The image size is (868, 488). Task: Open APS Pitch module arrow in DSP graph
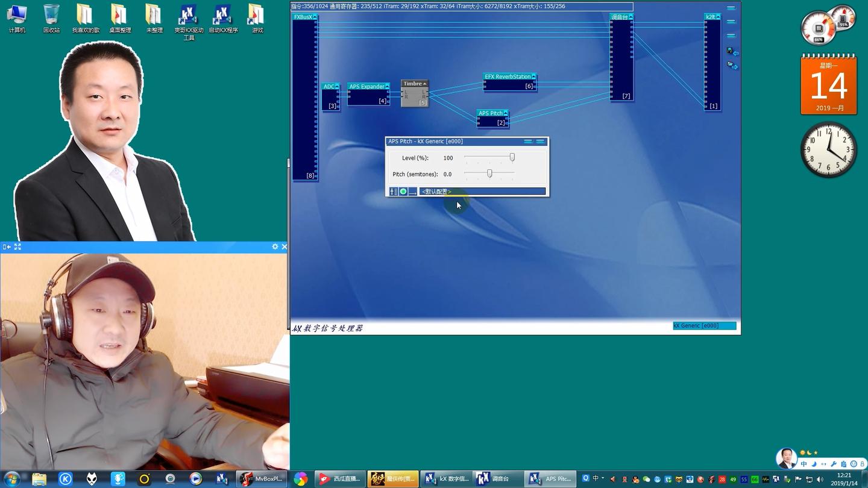(506, 113)
